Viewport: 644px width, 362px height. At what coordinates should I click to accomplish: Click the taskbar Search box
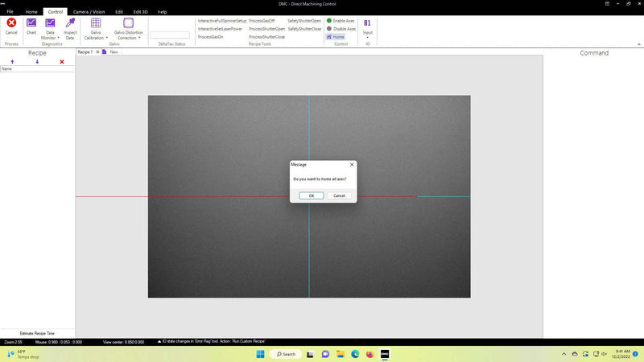pyautogui.click(x=286, y=354)
